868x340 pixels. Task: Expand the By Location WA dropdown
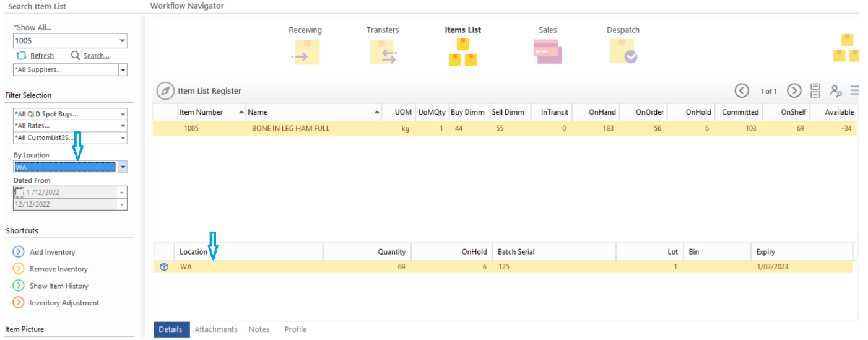[x=123, y=167]
